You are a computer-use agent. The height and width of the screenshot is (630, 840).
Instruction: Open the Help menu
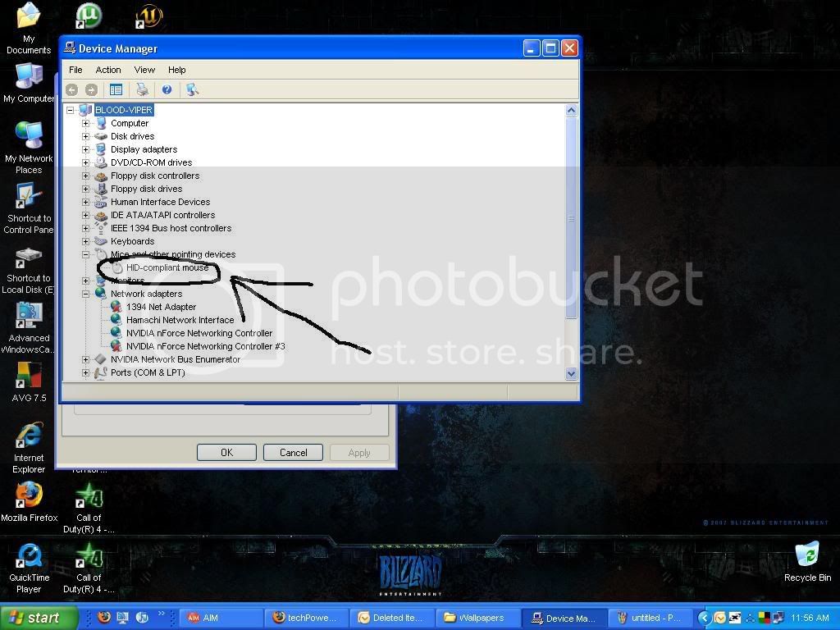177,70
